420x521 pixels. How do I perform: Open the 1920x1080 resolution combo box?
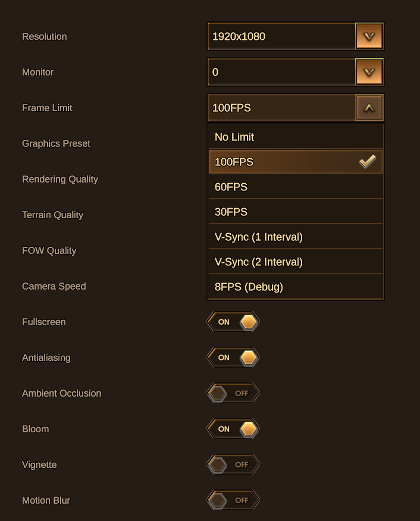[x=282, y=37]
